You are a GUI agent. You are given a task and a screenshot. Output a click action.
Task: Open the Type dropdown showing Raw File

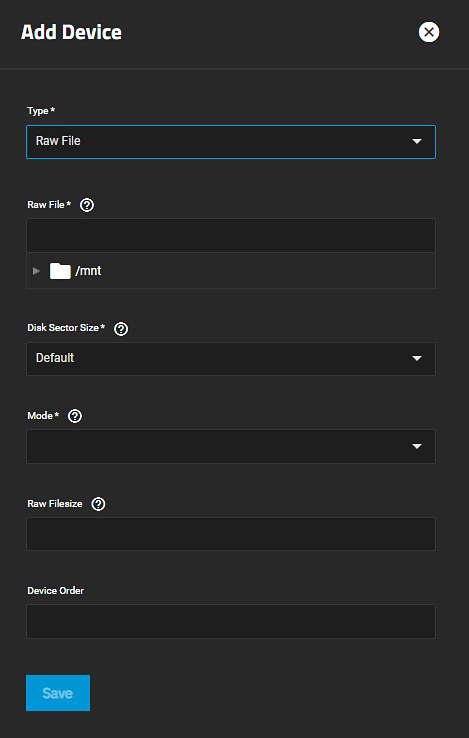tap(231, 142)
